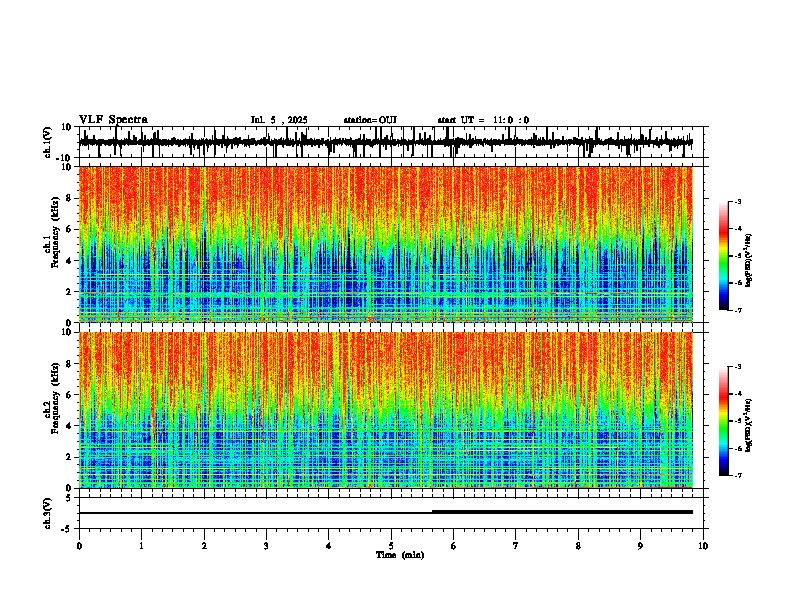Click the "8" kHz tick on ch.1 spectrogram

coord(69,198)
